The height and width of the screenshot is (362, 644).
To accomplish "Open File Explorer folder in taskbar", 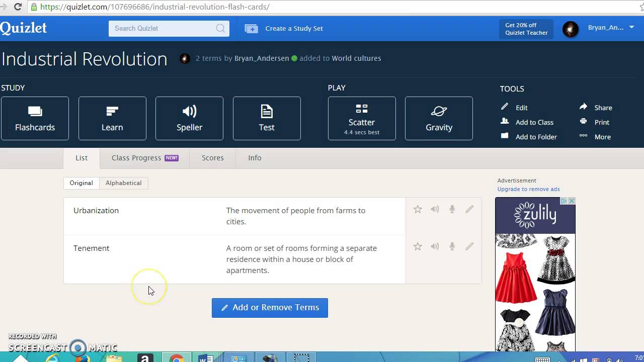I will (114, 359).
